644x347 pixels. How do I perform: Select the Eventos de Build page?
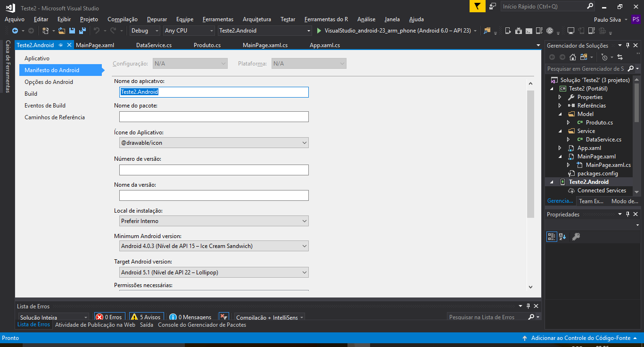(x=45, y=106)
